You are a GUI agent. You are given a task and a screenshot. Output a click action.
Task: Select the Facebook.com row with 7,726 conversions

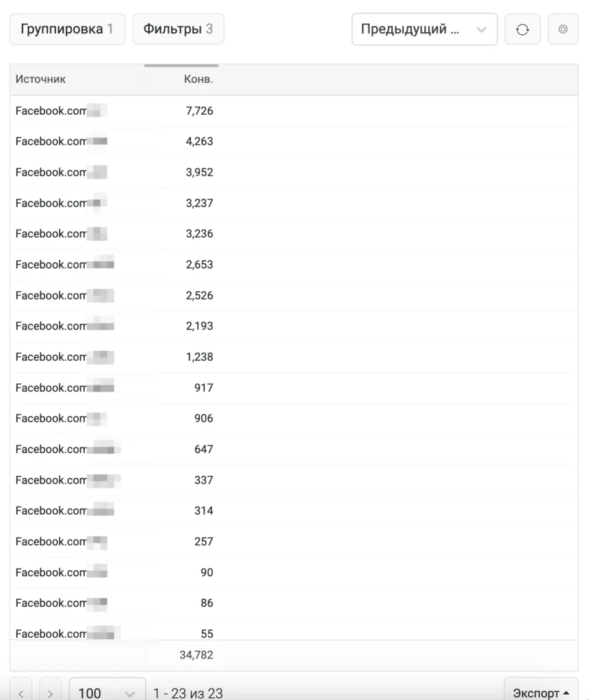click(293, 111)
